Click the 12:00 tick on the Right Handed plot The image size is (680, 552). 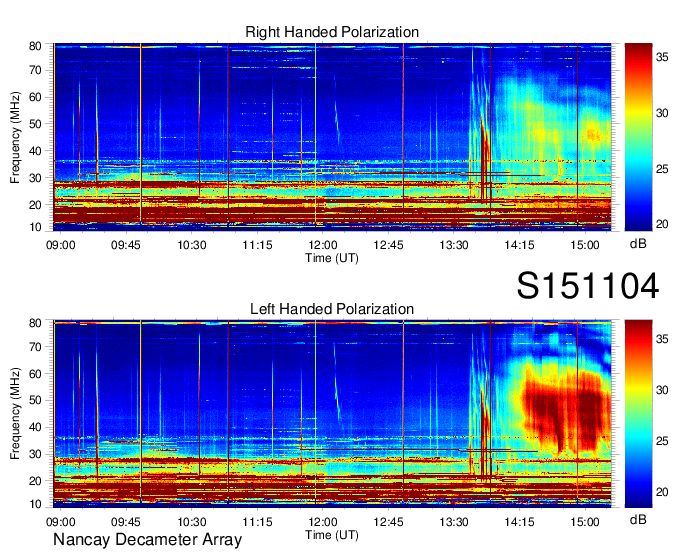pyautogui.click(x=323, y=245)
